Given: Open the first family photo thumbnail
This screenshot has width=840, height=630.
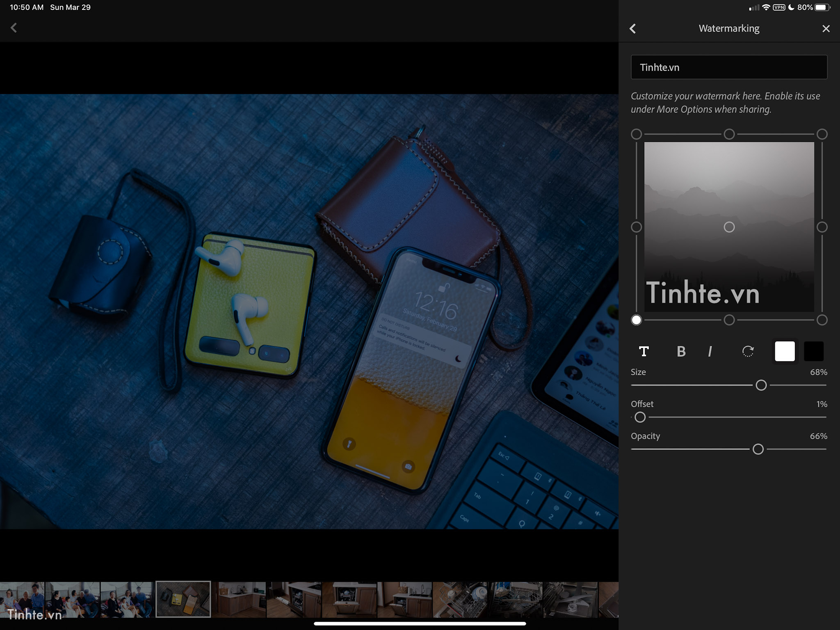Looking at the screenshot, I should 22,599.
